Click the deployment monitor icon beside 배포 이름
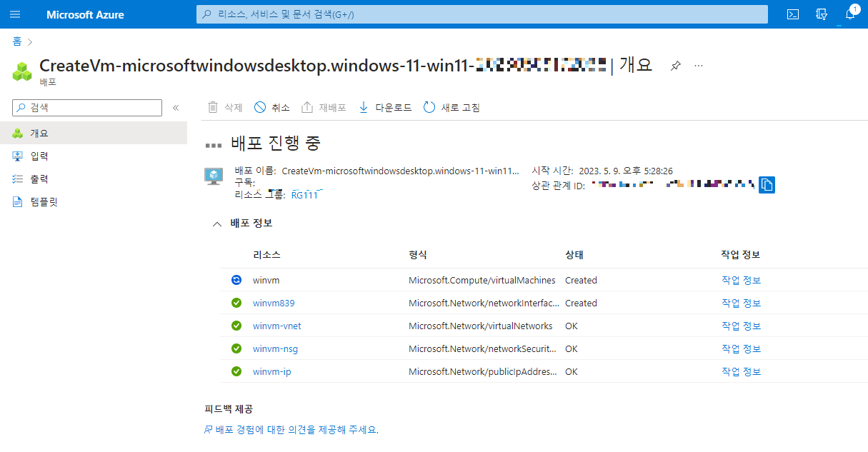Screen dimensions: 868x452 tap(214, 176)
